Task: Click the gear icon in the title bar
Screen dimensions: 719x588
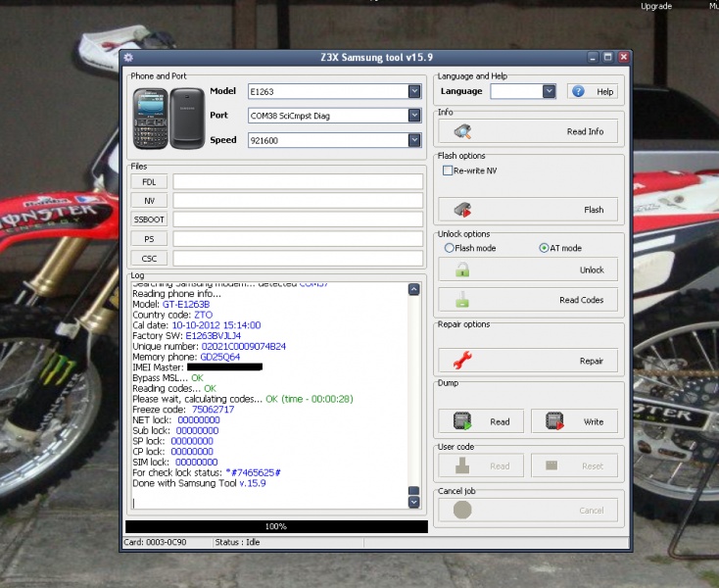Action: click(x=128, y=58)
